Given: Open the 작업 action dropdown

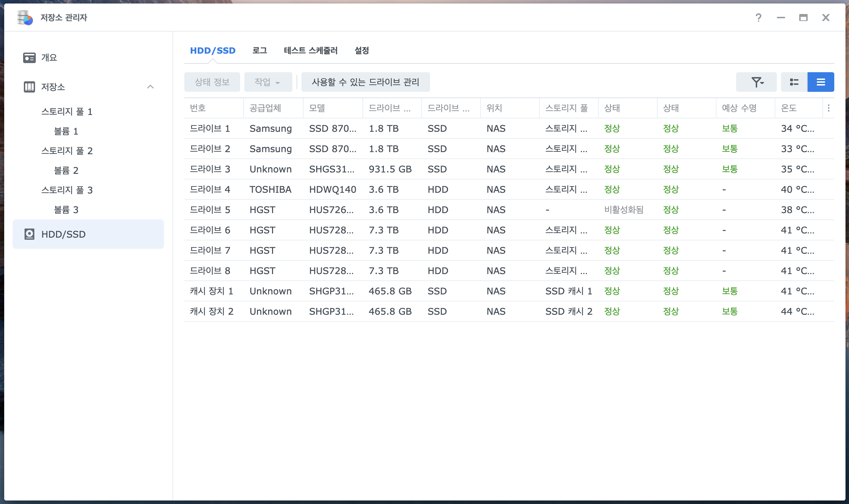Looking at the screenshot, I should 268,82.
